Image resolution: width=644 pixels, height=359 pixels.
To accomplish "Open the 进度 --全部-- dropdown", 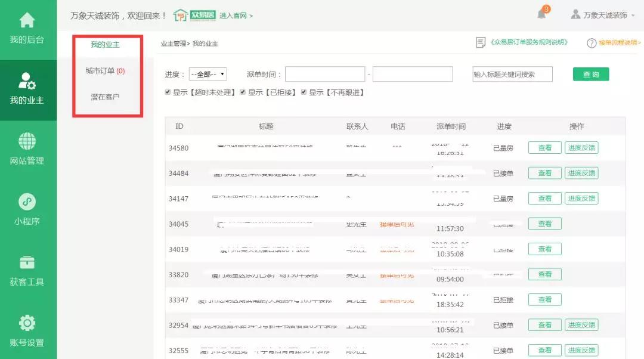I will point(208,75).
